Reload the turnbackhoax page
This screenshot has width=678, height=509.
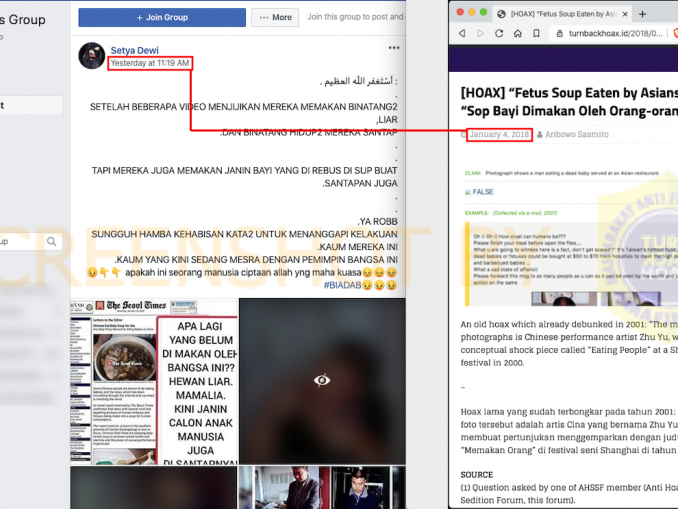click(499, 33)
